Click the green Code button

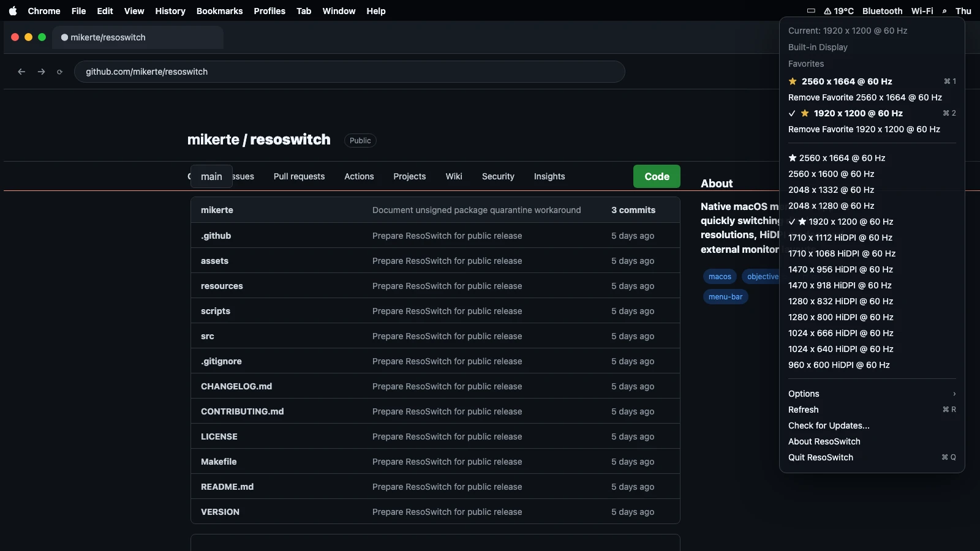[x=657, y=176]
